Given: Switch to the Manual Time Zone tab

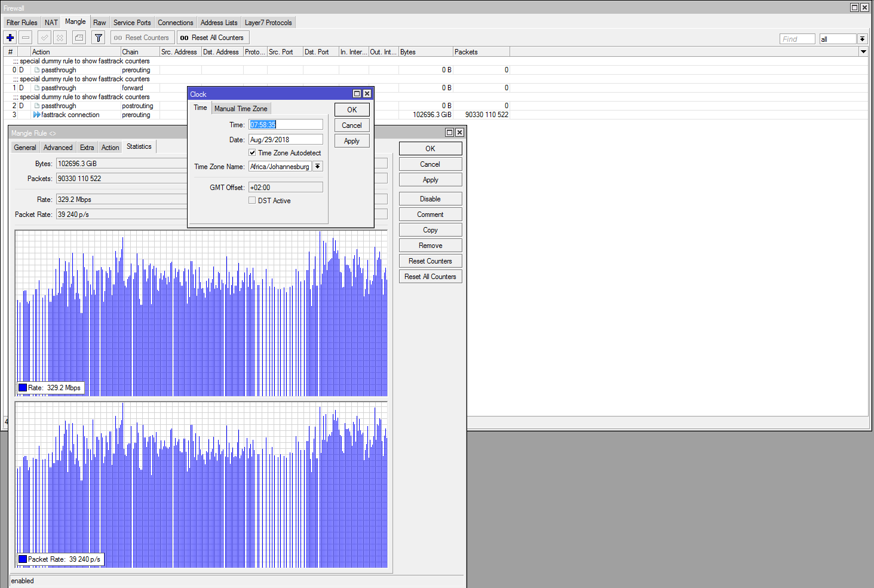Looking at the screenshot, I should (x=241, y=109).
